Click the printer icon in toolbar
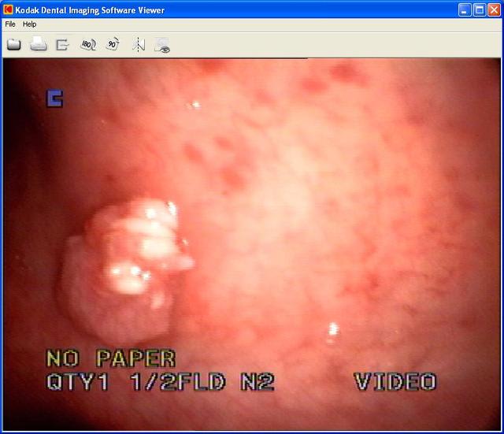Image resolution: width=504 pixels, height=434 pixels. (39, 45)
